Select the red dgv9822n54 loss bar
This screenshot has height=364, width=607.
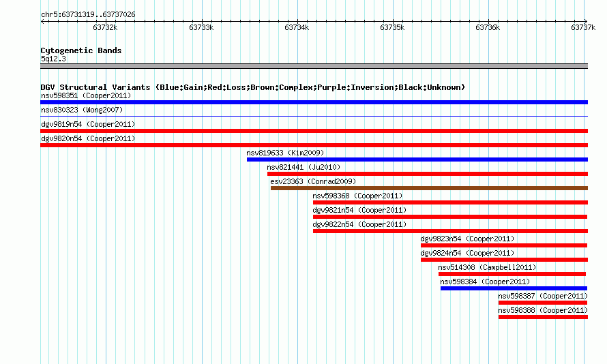click(450, 231)
